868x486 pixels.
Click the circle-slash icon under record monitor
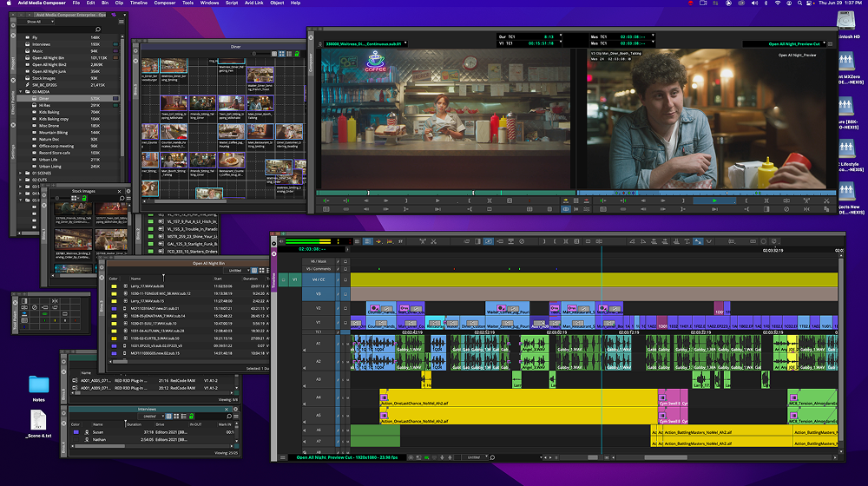pos(786,209)
